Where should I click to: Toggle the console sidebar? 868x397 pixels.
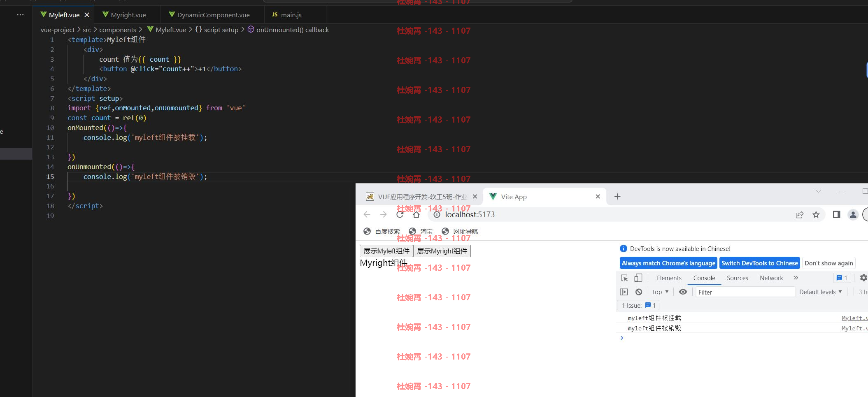624,292
